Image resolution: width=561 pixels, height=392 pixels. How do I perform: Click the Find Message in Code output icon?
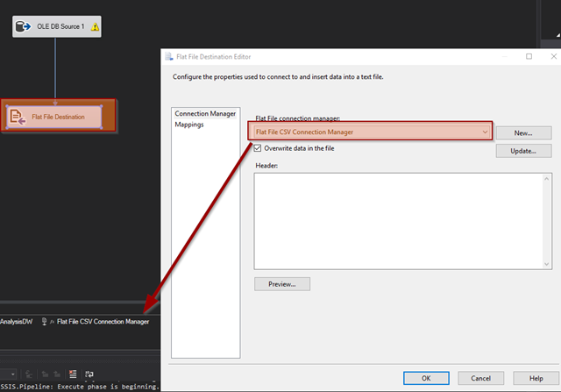coord(29,374)
